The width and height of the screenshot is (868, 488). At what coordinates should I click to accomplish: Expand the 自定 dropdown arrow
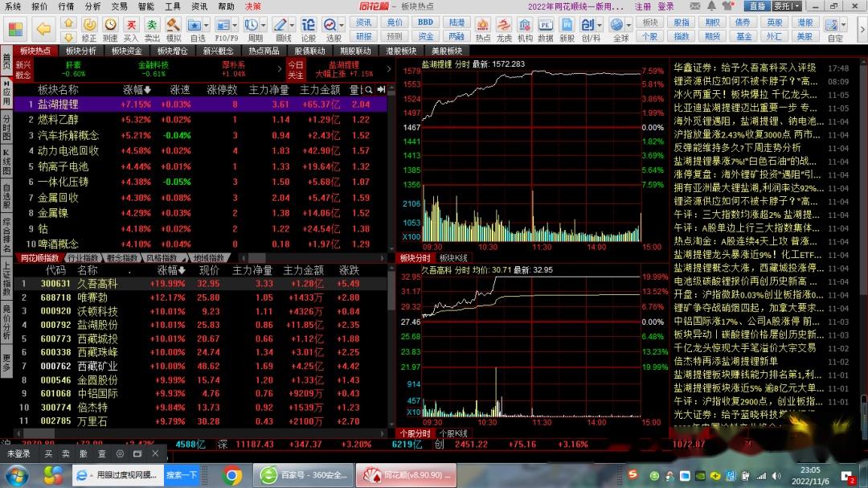[x=844, y=25]
